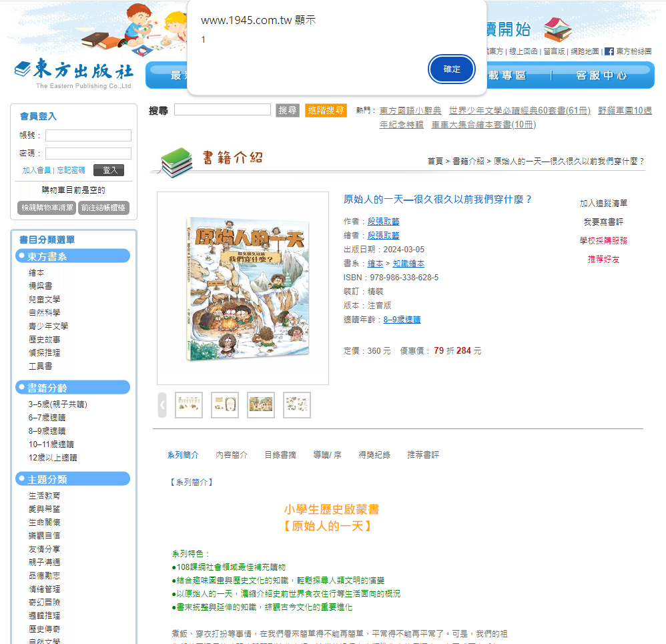Viewport: 666px width, 644px height.
Task: Open author 段張取藝 link beside 作者
Action: [384, 222]
